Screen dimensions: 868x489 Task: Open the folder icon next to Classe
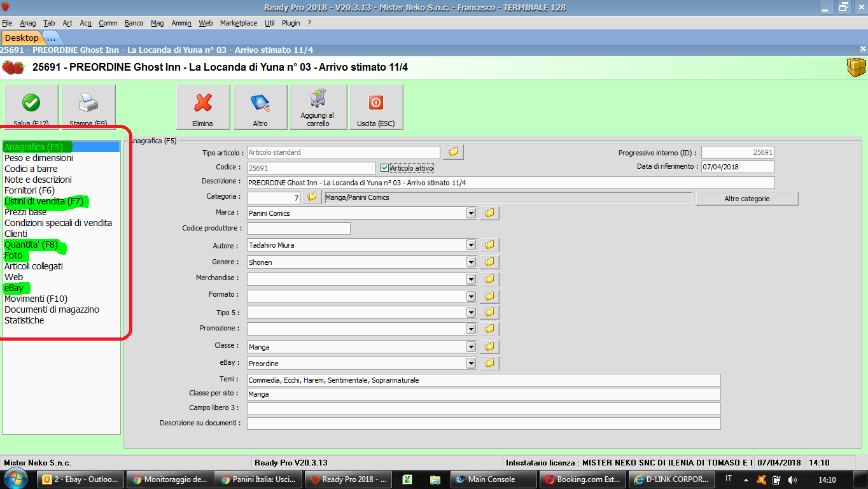489,347
